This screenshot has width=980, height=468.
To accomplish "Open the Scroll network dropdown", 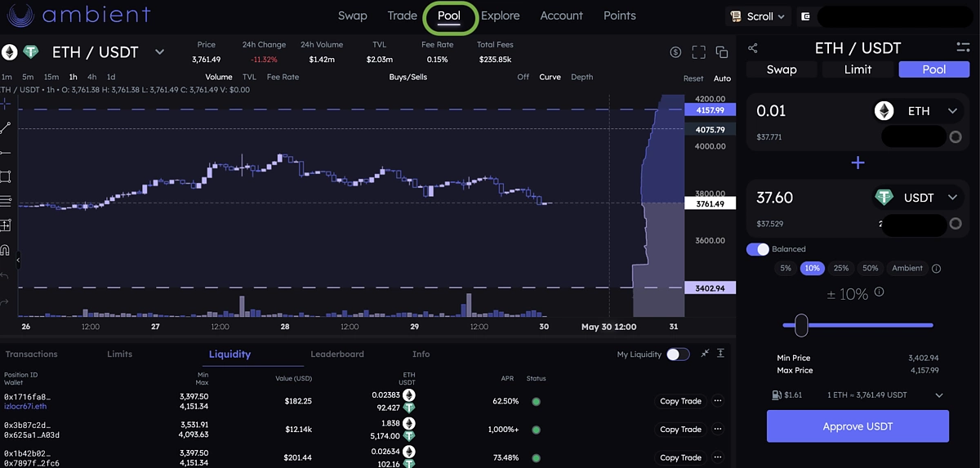I will [x=758, y=16].
